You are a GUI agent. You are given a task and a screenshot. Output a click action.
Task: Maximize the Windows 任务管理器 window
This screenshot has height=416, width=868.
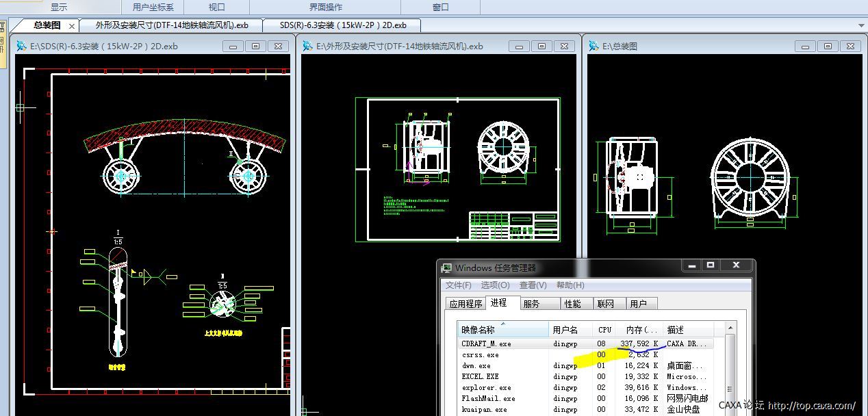[711, 265]
